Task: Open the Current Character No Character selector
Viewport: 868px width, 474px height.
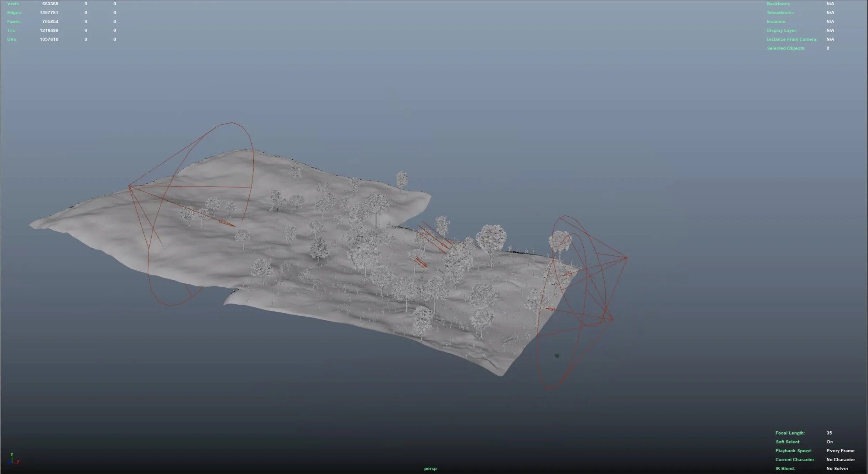Action: [841, 459]
